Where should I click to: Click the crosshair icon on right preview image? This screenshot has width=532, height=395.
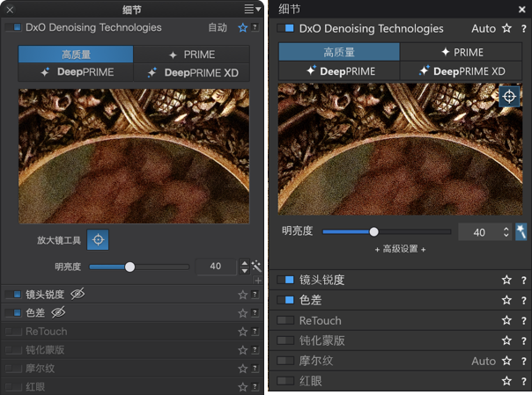coord(509,97)
